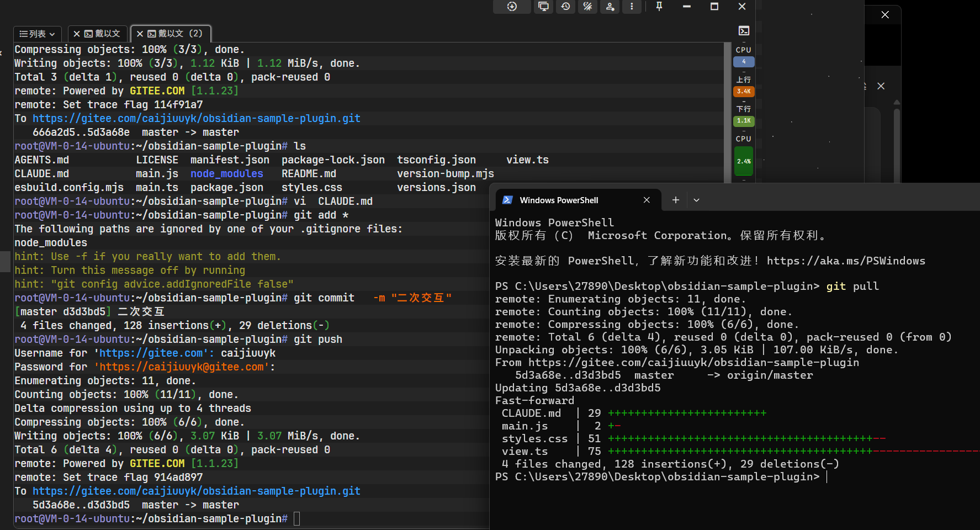
Task: Open the three-dot more options menu
Action: coord(632,7)
